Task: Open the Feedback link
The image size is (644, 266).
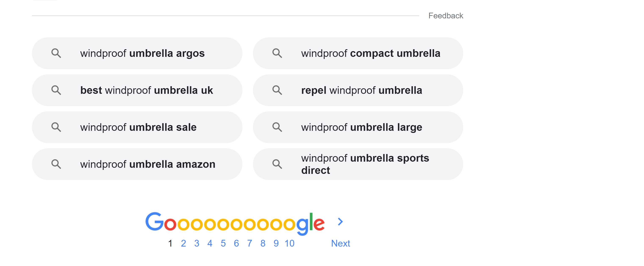Action: 445,15
